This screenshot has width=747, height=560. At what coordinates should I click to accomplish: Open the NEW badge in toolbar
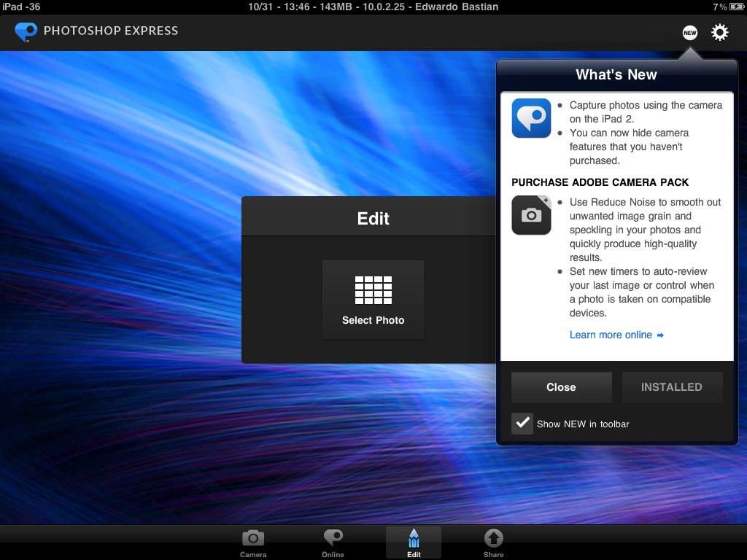coord(689,32)
